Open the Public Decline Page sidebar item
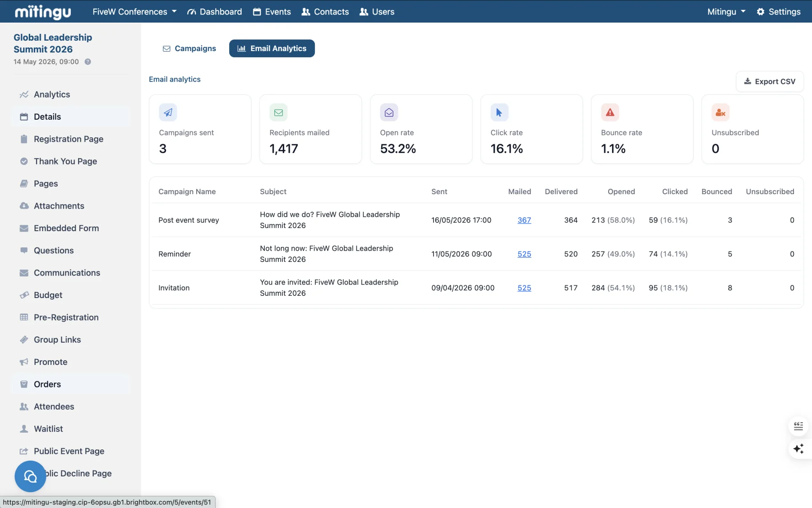The width and height of the screenshot is (812, 508). click(78, 473)
